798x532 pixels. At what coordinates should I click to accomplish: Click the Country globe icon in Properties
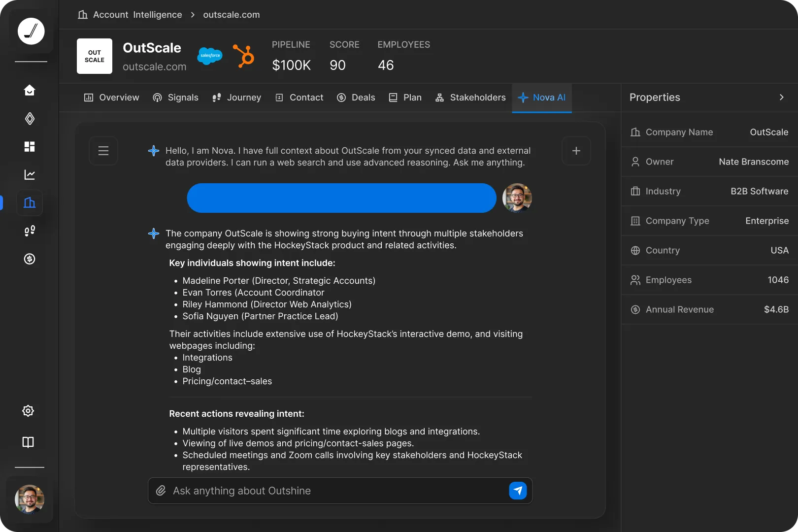tap(635, 250)
